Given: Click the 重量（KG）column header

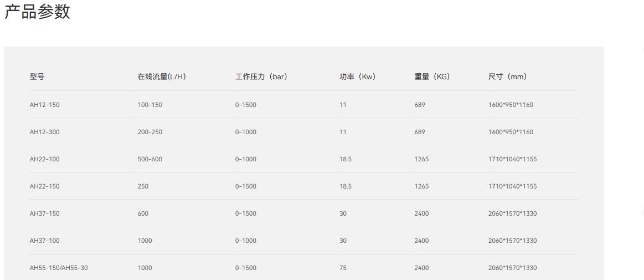Looking at the screenshot, I should tap(432, 77).
